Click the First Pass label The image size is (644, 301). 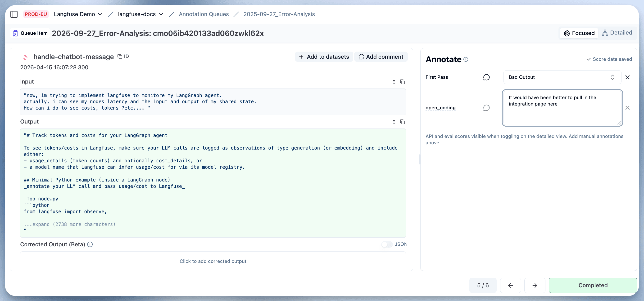click(x=437, y=77)
